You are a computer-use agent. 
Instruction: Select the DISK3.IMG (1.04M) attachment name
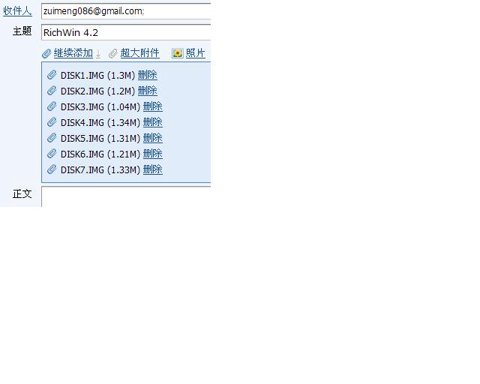(x=100, y=107)
